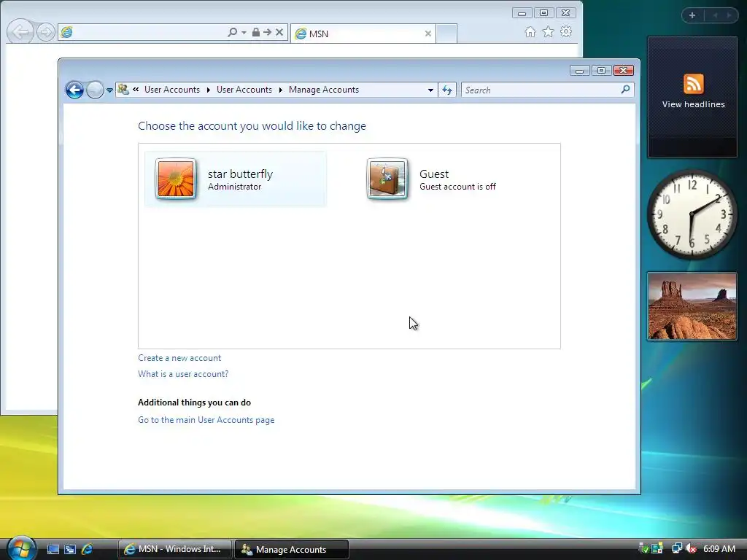Click the Home icon in Internet Explorer
747x560 pixels.
pyautogui.click(x=530, y=32)
